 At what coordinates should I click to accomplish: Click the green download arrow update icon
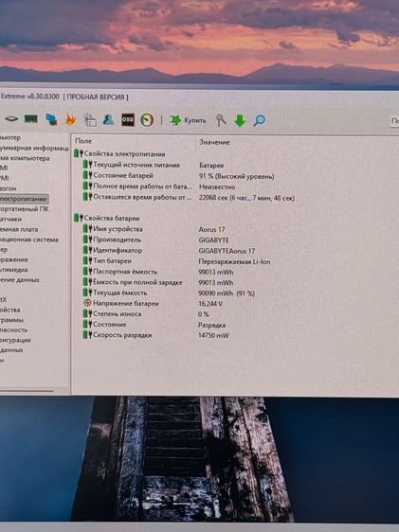click(240, 120)
